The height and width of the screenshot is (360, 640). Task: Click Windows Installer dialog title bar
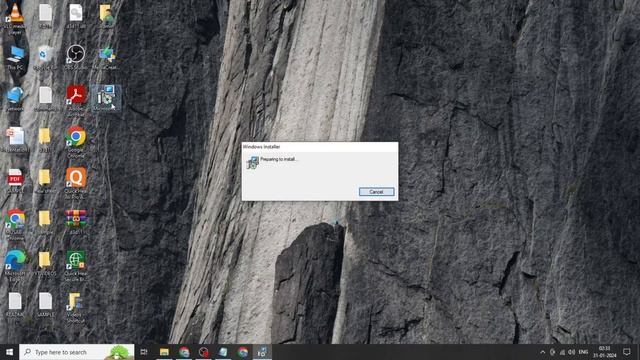pyautogui.click(x=320, y=147)
